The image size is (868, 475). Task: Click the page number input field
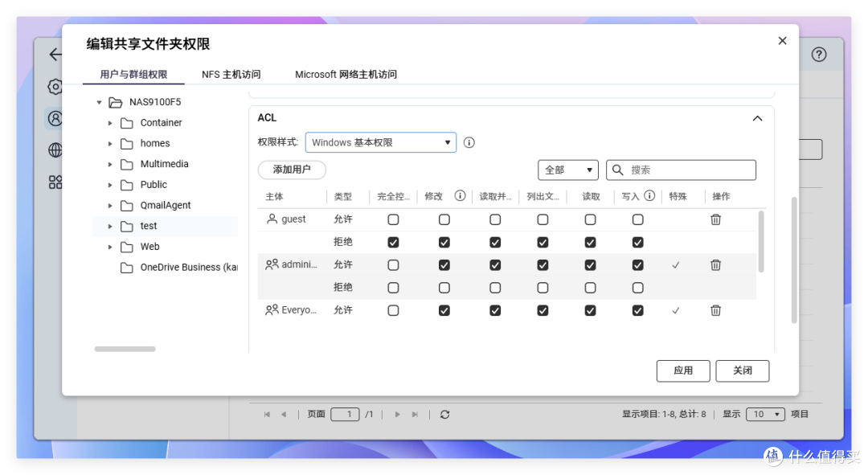tap(345, 414)
